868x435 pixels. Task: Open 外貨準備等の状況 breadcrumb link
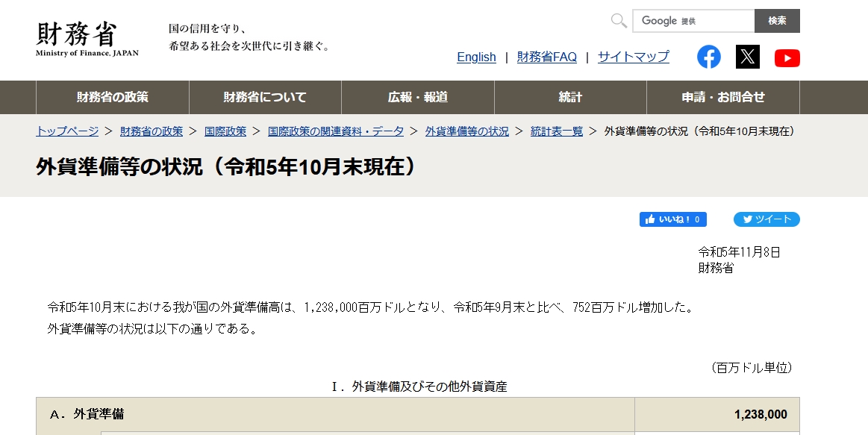click(x=466, y=131)
